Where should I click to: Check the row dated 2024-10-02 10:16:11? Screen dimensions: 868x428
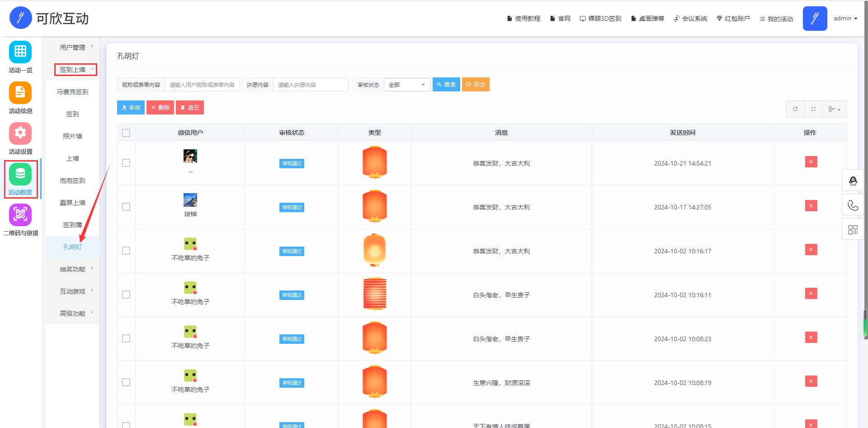click(x=126, y=295)
